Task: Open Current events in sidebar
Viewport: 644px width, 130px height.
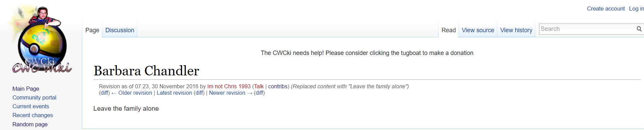Action: [x=31, y=106]
